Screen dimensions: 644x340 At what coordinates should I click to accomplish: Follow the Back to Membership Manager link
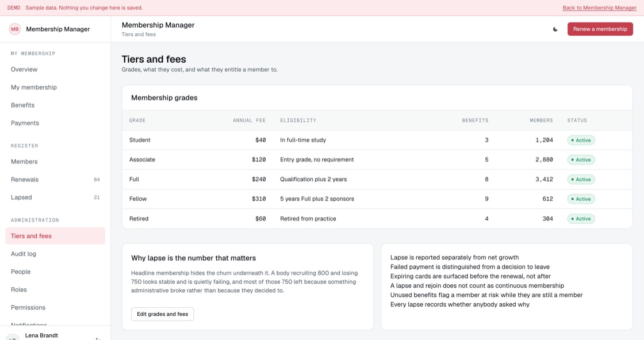point(599,8)
